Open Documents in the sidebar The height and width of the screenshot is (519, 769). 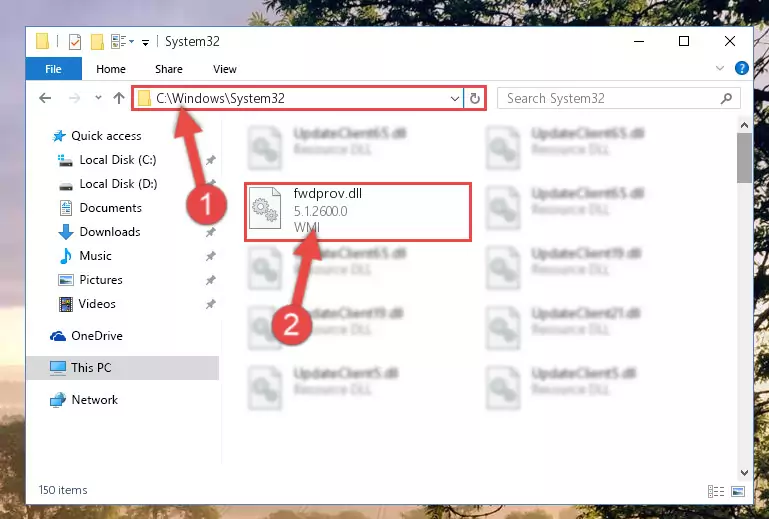point(110,208)
